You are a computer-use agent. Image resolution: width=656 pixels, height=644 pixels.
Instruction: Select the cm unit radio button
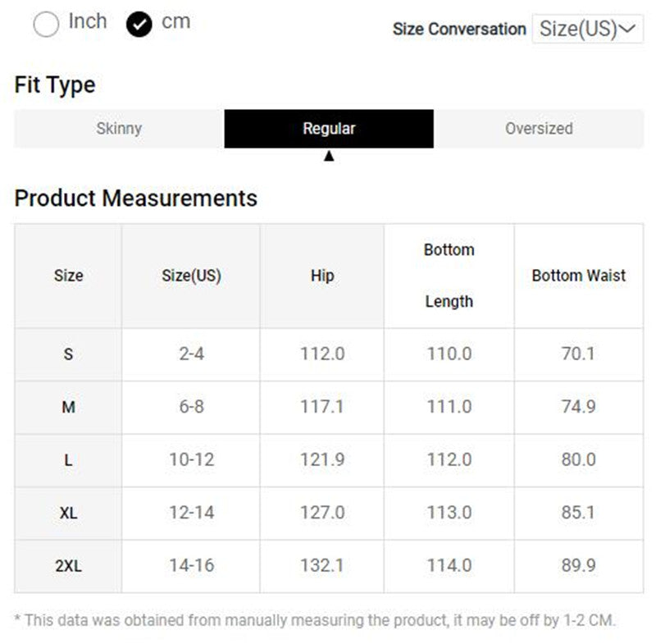[139, 25]
